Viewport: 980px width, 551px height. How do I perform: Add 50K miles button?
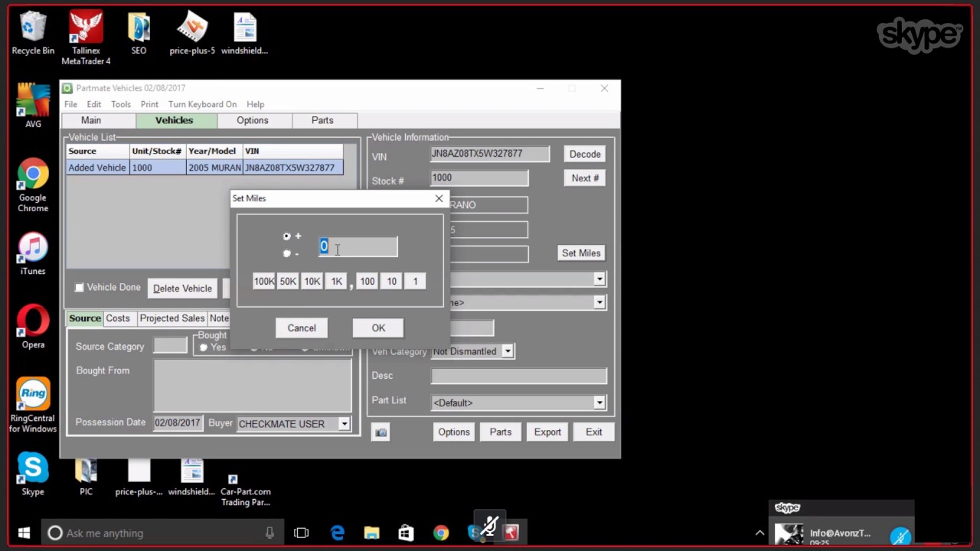pyautogui.click(x=288, y=282)
